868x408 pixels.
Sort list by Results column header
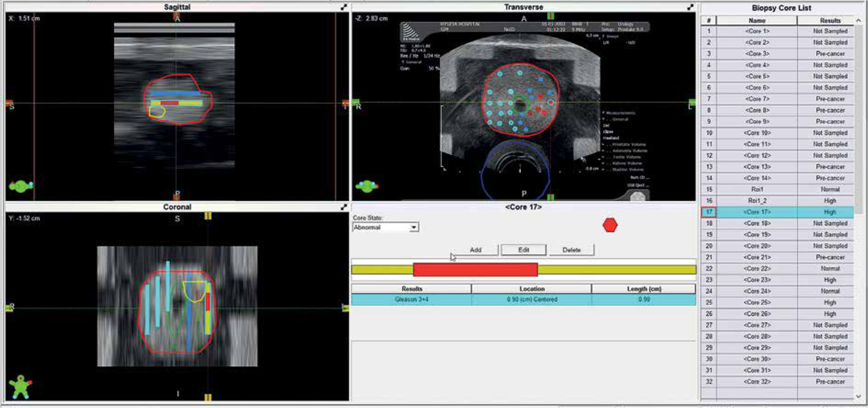tap(829, 21)
